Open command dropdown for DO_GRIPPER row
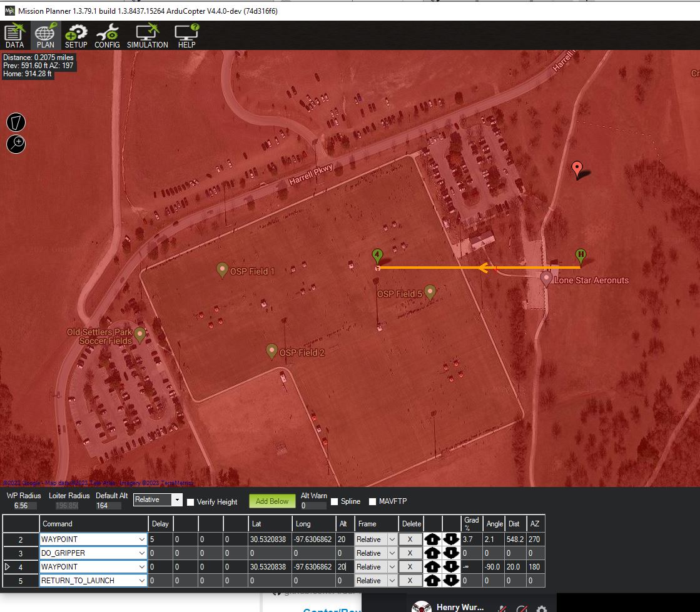The height and width of the screenshot is (612, 700). click(x=141, y=553)
